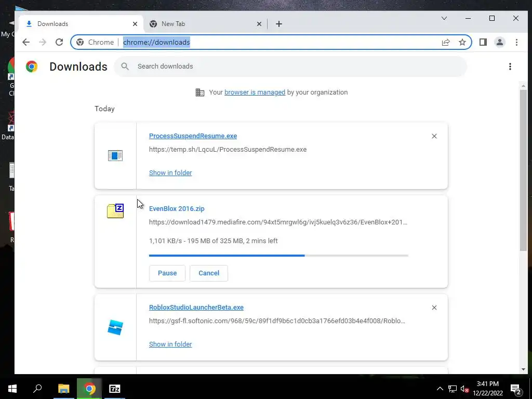
Task: Click the magnifier icon in Search downloads
Action: (x=125, y=66)
